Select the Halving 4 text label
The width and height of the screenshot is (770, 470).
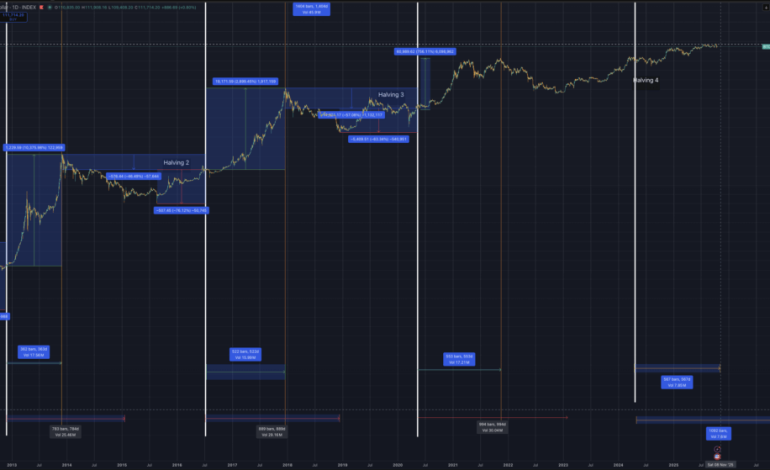645,80
